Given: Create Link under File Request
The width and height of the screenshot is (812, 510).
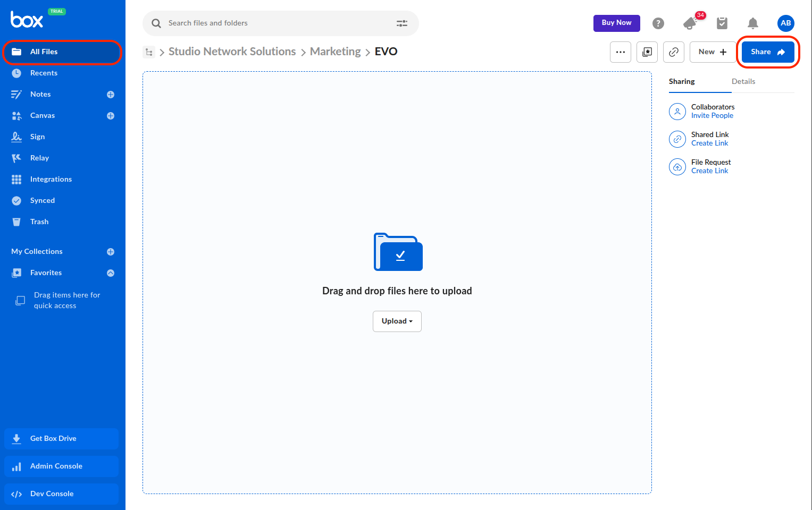Looking at the screenshot, I should [x=710, y=171].
